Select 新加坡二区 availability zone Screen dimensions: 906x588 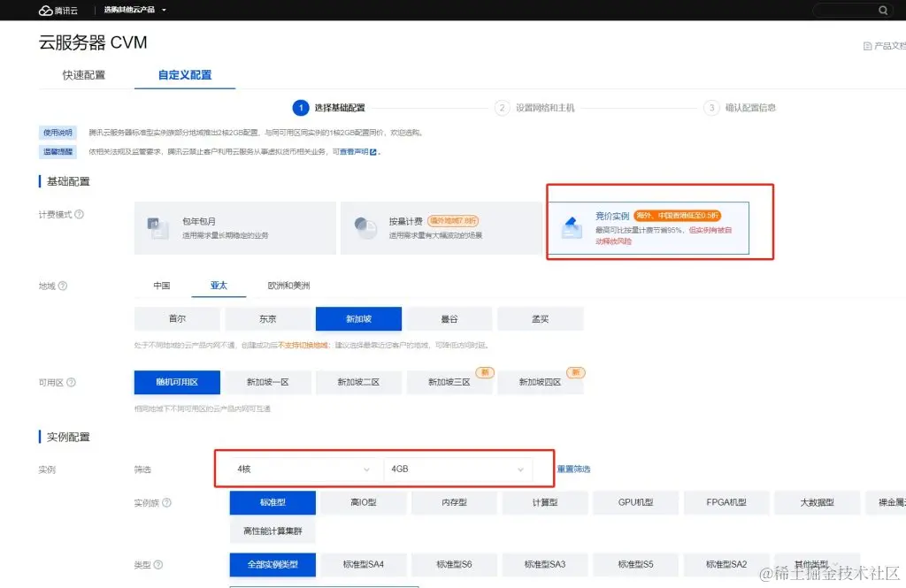(358, 382)
